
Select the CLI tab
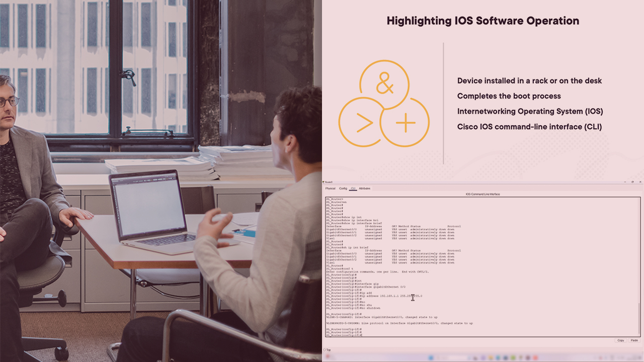[353, 189]
